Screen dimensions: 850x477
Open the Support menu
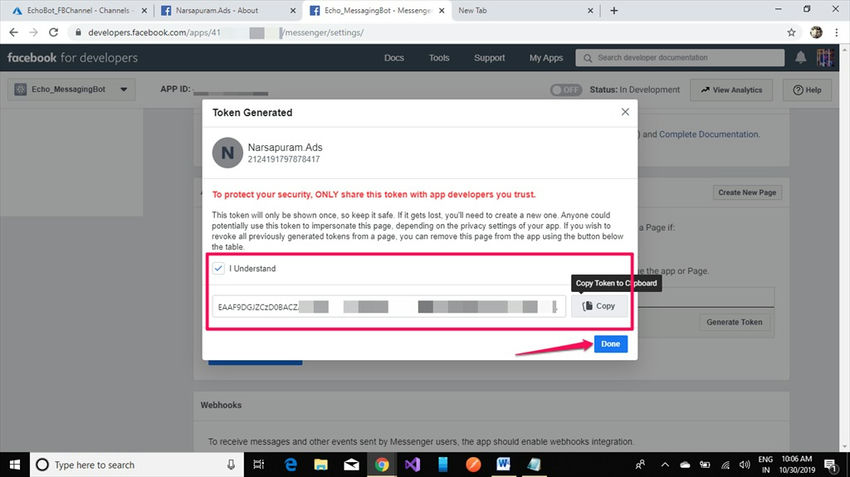[490, 57]
